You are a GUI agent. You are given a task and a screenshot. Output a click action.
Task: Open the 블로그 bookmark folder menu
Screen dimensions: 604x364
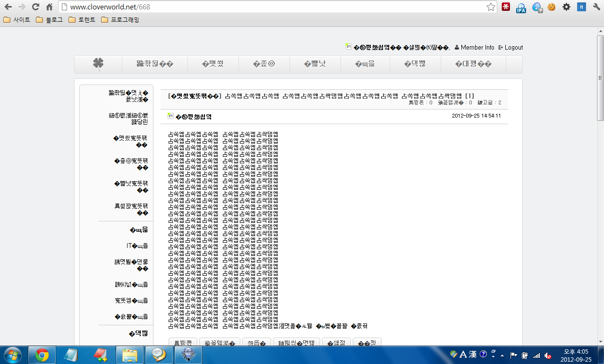tap(50, 20)
